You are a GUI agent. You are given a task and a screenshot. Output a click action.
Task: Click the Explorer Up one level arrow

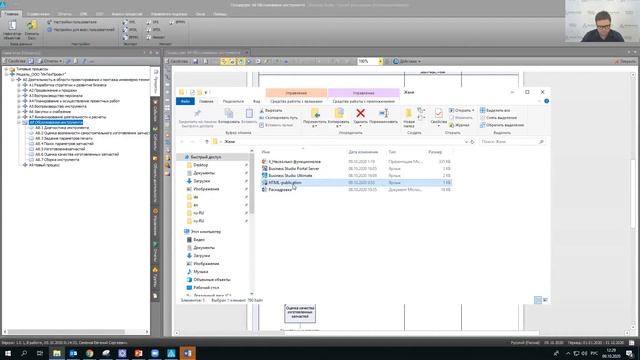pyautogui.click(x=207, y=142)
